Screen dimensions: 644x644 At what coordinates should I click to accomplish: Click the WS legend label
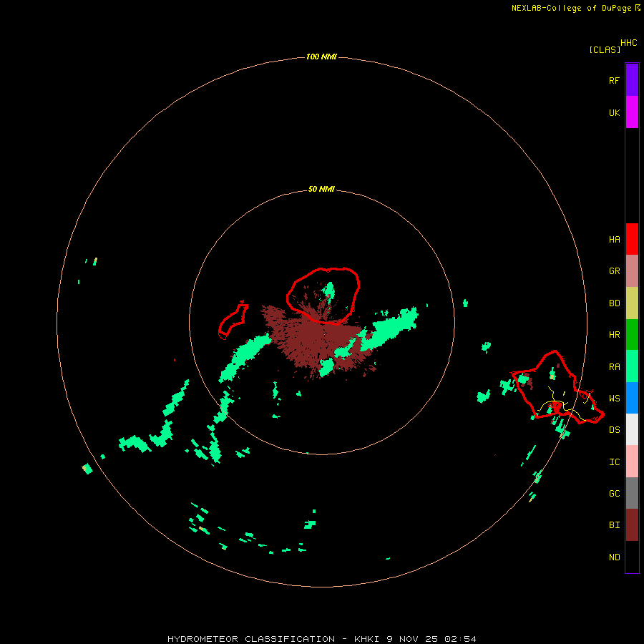pos(614,399)
